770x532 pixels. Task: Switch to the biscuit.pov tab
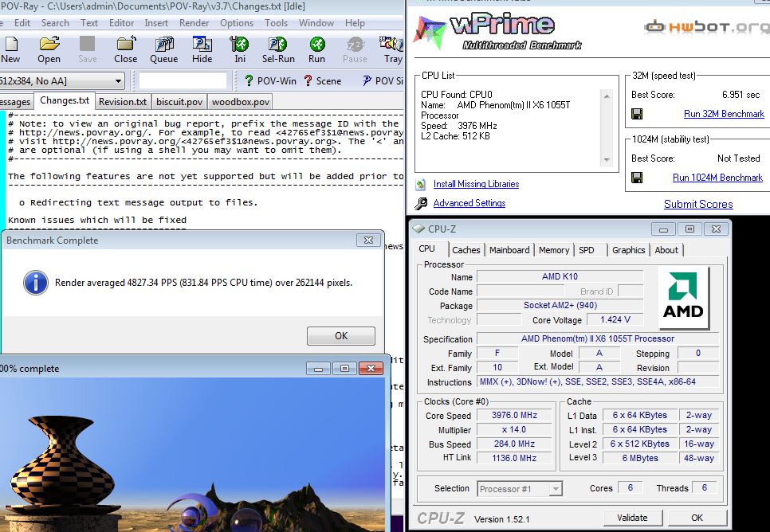pyautogui.click(x=179, y=102)
